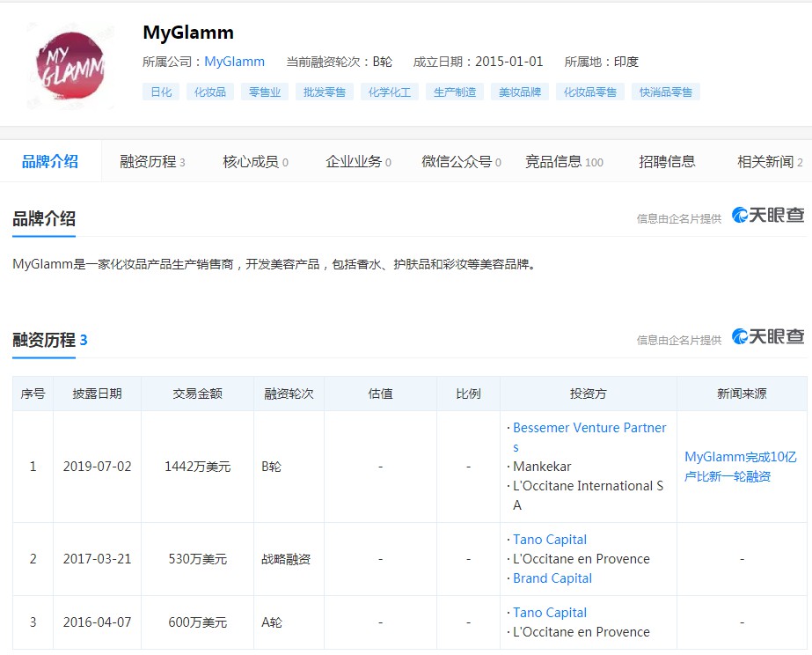Select the 零售业 tag
This screenshot has height=655, width=812.
pos(265,92)
